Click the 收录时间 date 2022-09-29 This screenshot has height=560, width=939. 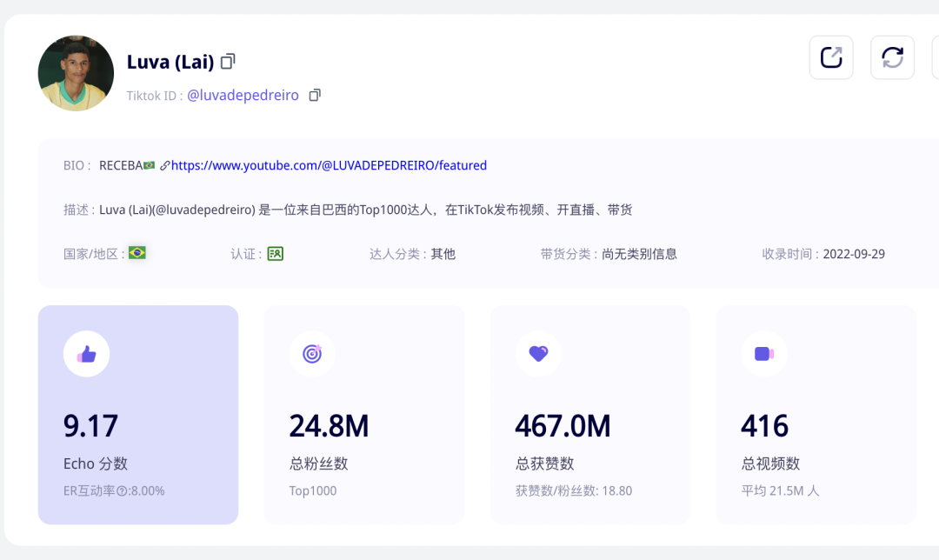(853, 254)
